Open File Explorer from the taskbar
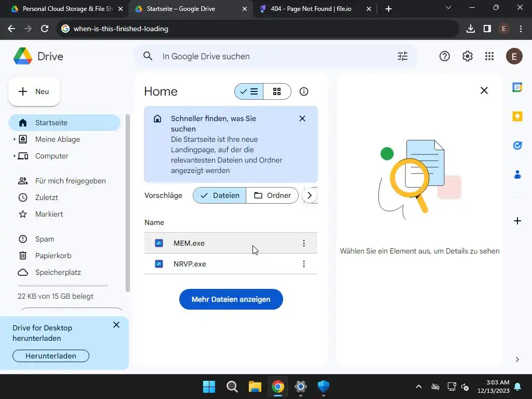 pos(255,387)
